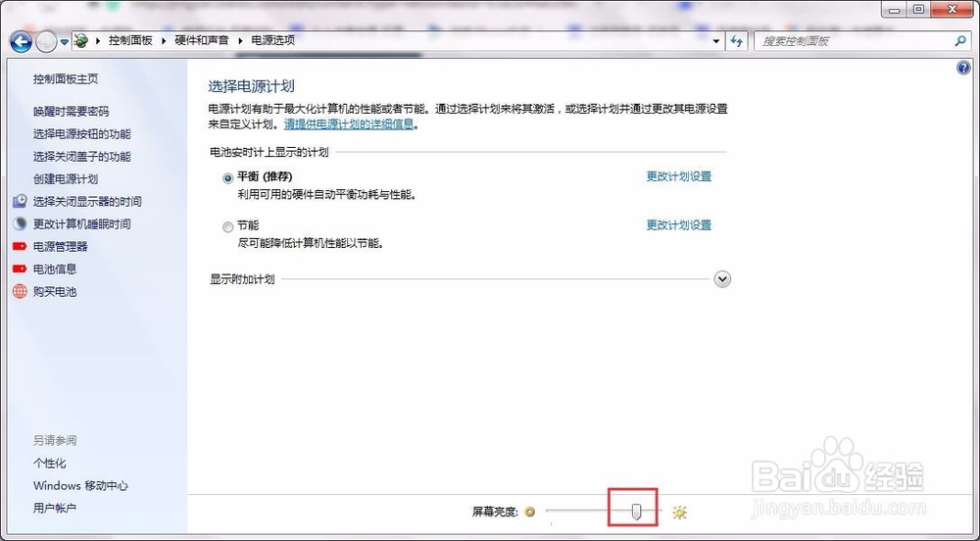Click bright sun icon right of slider
980x541 pixels.
click(x=679, y=513)
